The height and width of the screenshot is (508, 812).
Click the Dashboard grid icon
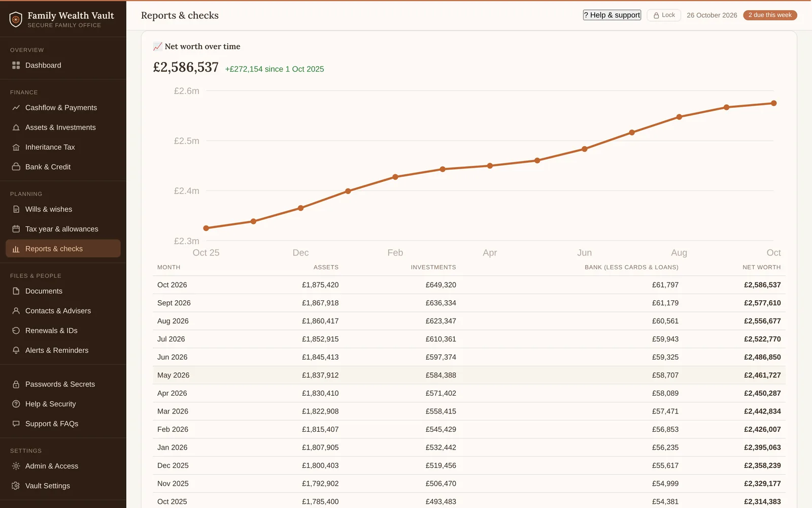(16, 66)
